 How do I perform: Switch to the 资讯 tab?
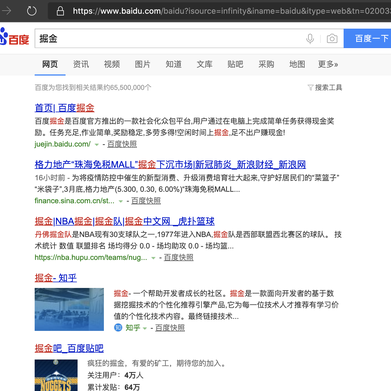click(x=81, y=64)
